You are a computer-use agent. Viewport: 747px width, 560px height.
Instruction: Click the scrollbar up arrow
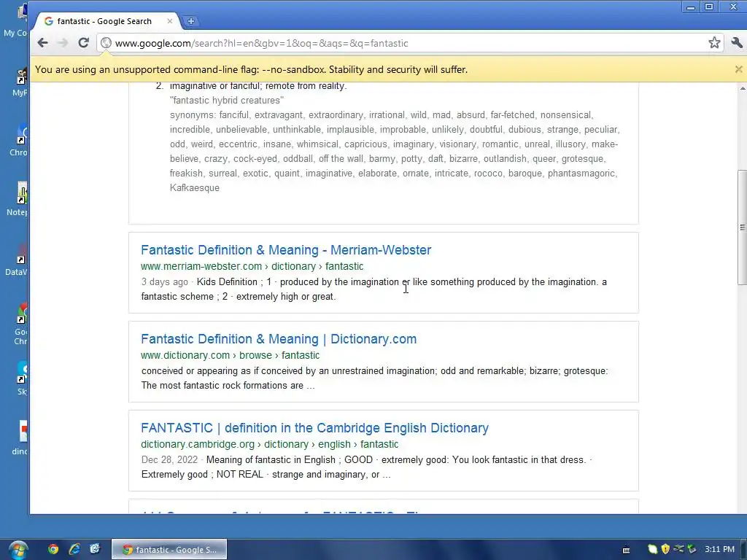point(742,88)
